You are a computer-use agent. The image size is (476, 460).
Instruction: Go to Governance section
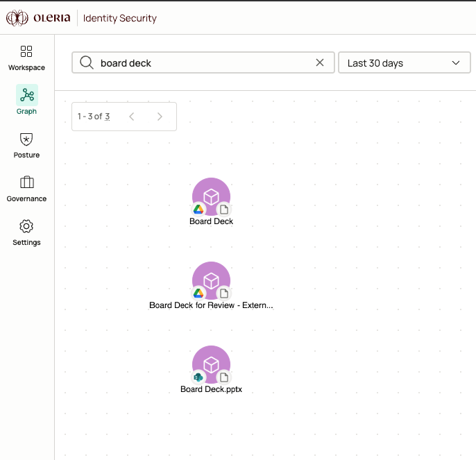pos(26,189)
